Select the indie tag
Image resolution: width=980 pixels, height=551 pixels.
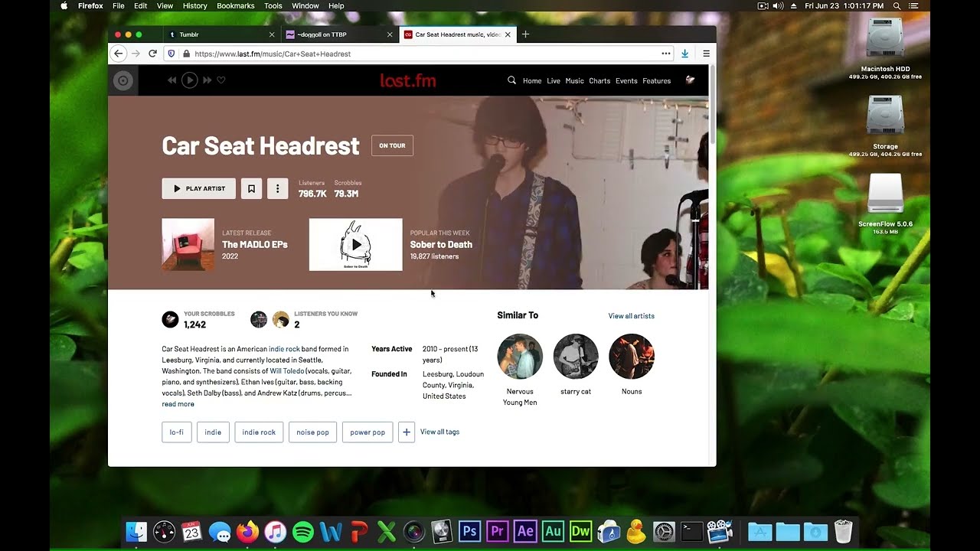(213, 432)
